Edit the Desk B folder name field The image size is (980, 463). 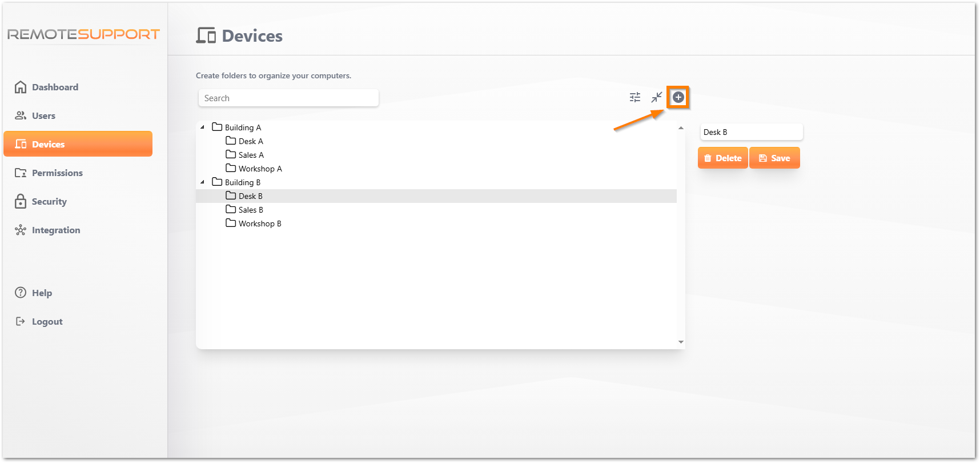[751, 132]
